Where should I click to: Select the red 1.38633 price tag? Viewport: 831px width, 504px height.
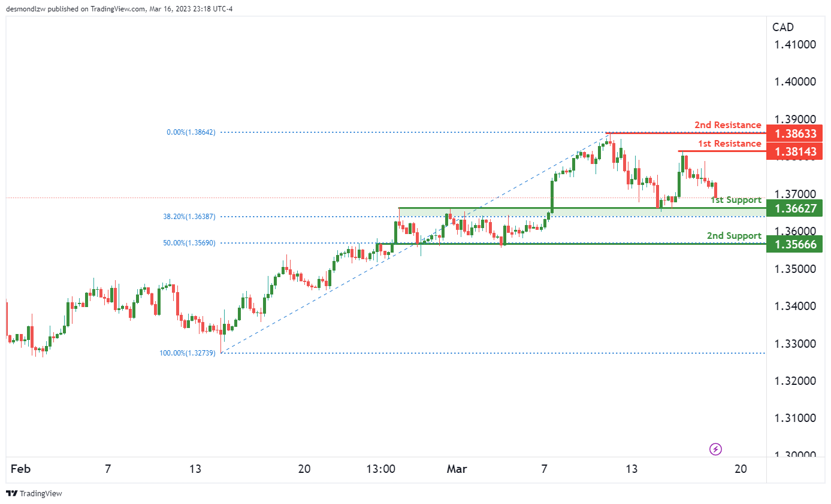click(797, 133)
